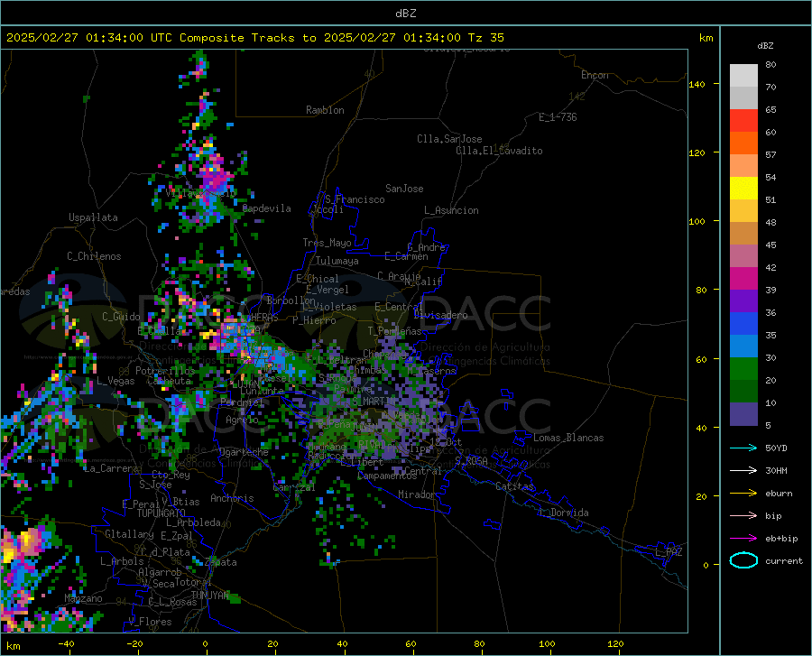Select the red 60–65 dBZ swatch

(x=743, y=121)
